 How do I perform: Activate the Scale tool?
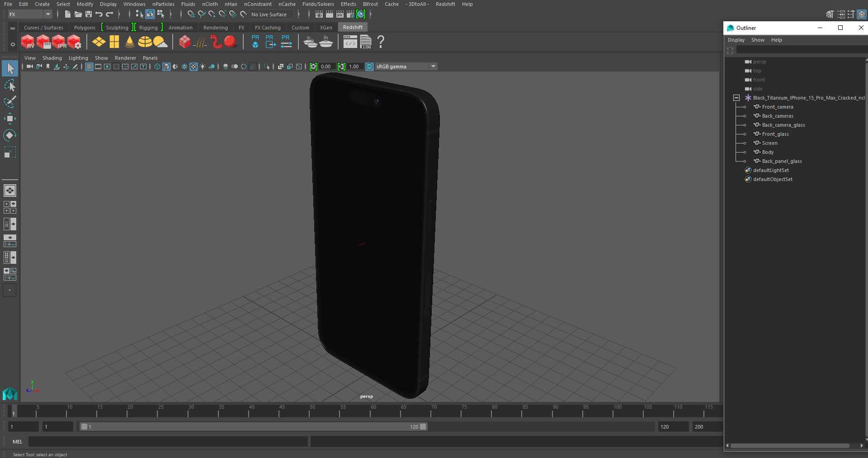pyautogui.click(x=10, y=152)
